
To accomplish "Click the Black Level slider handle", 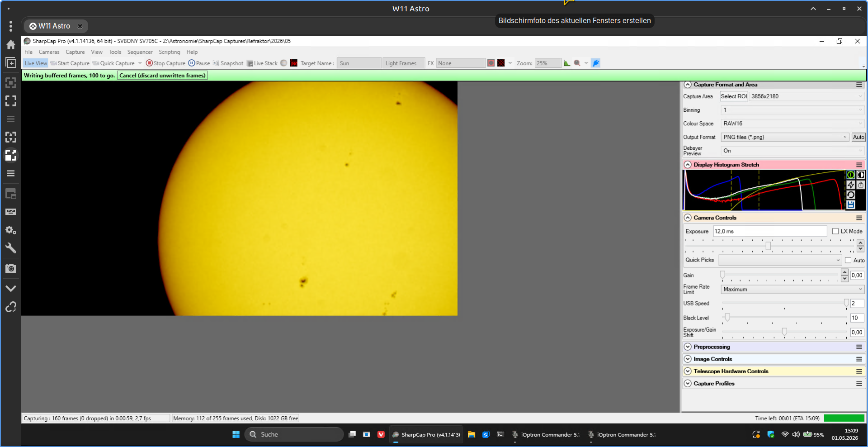I will pos(727,317).
